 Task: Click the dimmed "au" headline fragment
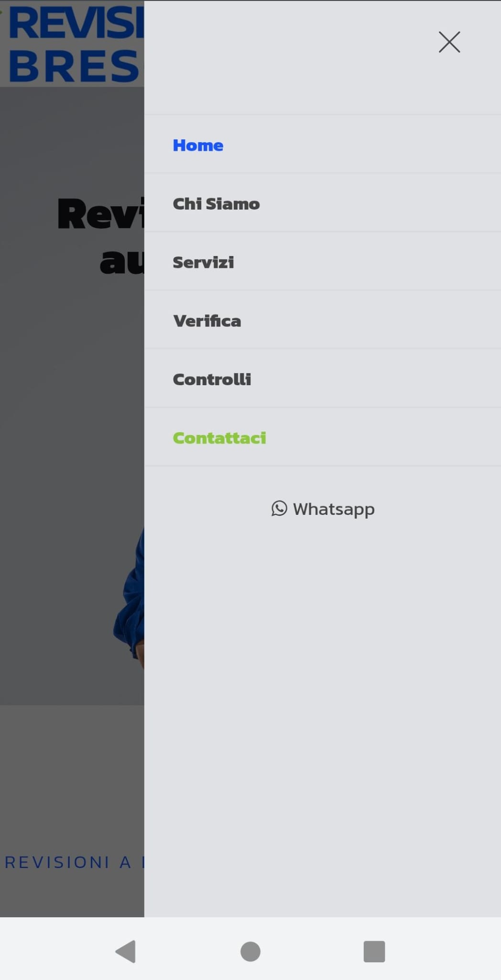tap(122, 262)
